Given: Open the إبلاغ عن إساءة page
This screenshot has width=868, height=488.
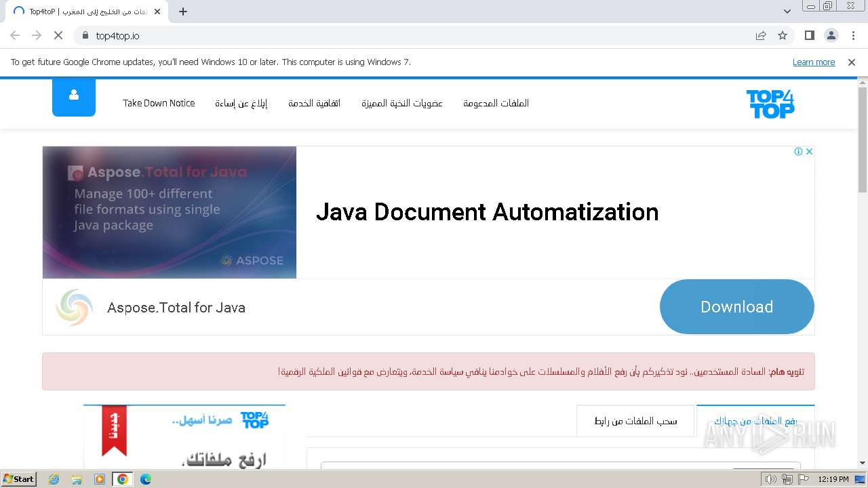Looking at the screenshot, I should [x=241, y=103].
